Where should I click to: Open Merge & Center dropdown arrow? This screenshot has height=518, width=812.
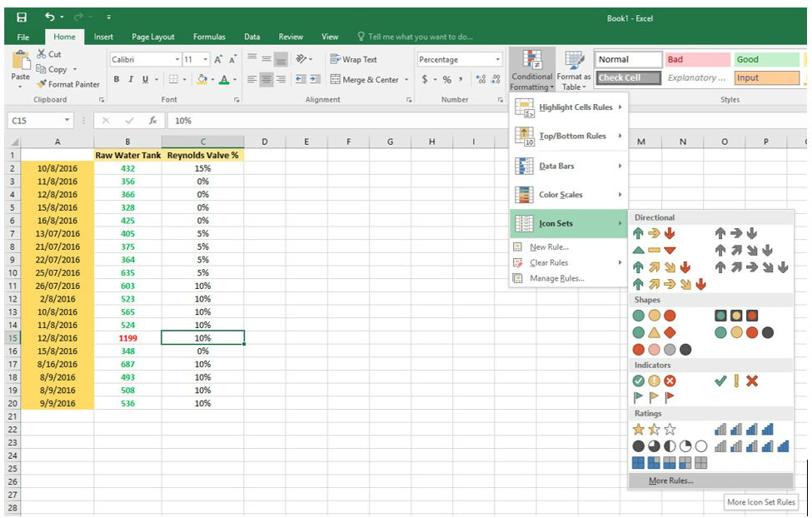[x=406, y=80]
